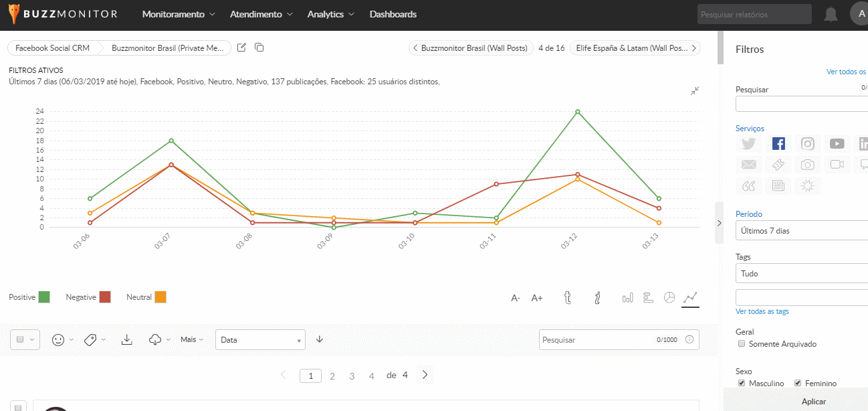
Task: Open the Dashboards menu item
Action: coord(393,14)
